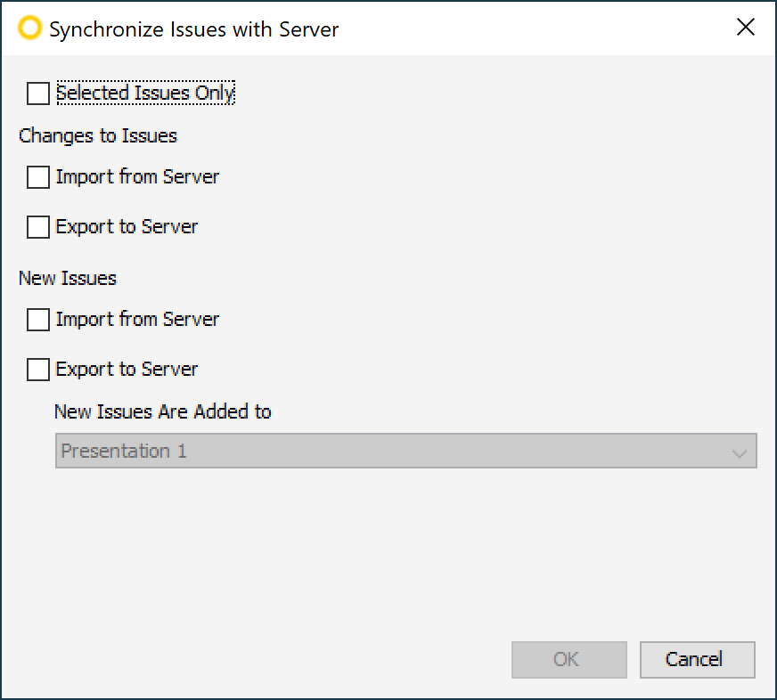Click 'Export to Server' label text under New Issues

pyautogui.click(x=127, y=369)
